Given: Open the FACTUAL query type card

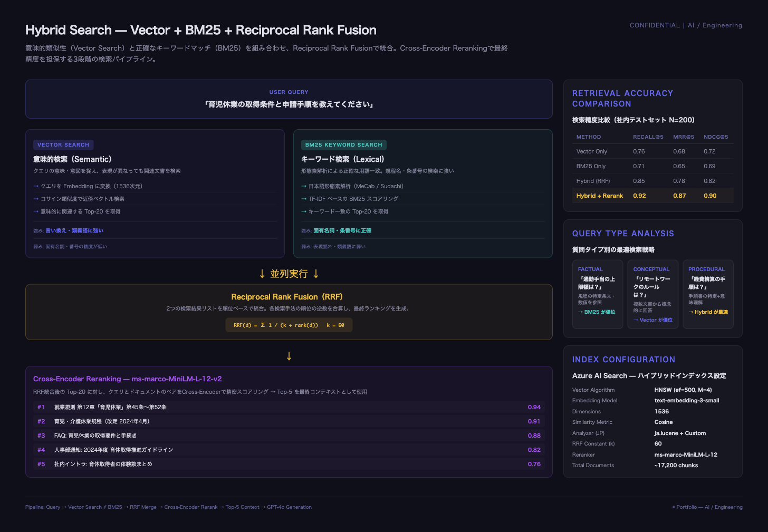Looking at the screenshot, I should coord(597,294).
